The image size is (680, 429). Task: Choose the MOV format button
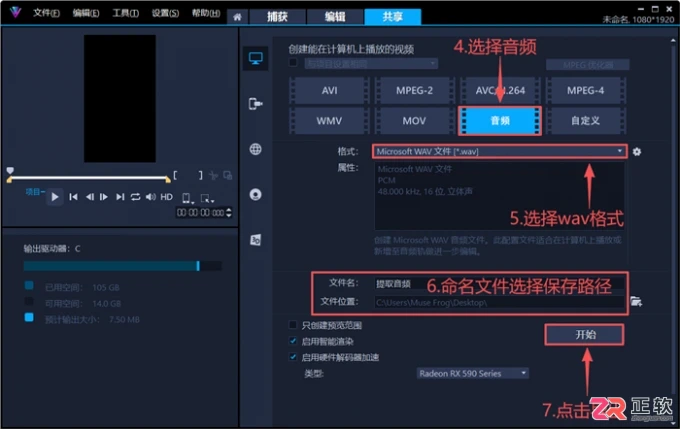click(x=414, y=121)
